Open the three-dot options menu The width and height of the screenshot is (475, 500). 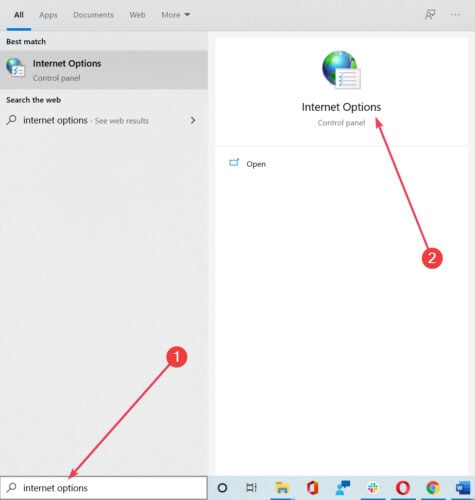click(455, 15)
